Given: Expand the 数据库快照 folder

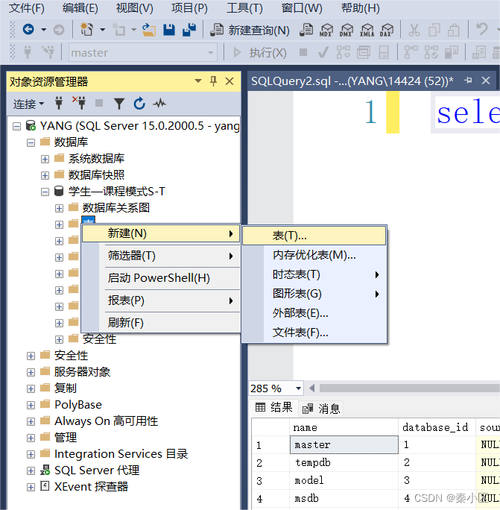Looking at the screenshot, I should click(x=45, y=175).
